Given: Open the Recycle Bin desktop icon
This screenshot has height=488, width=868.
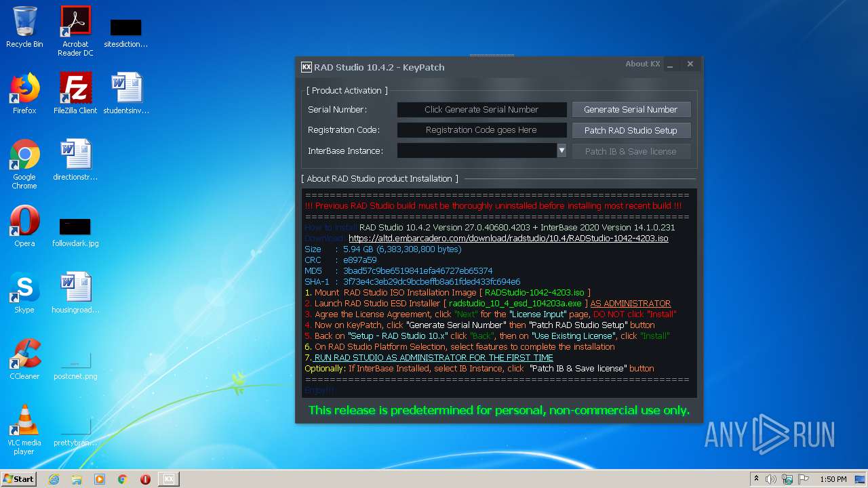Looking at the screenshot, I should pyautogui.click(x=24, y=27).
